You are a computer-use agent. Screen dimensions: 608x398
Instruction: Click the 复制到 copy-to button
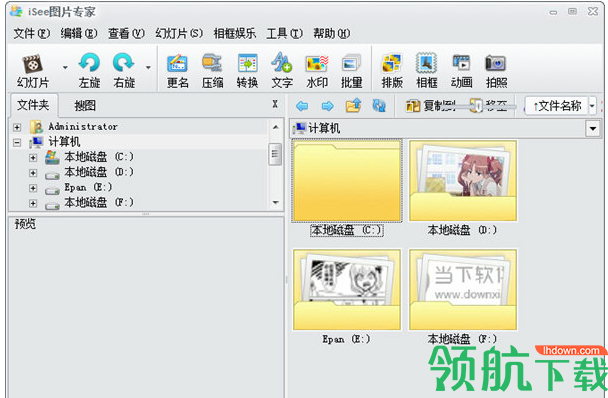[430, 106]
